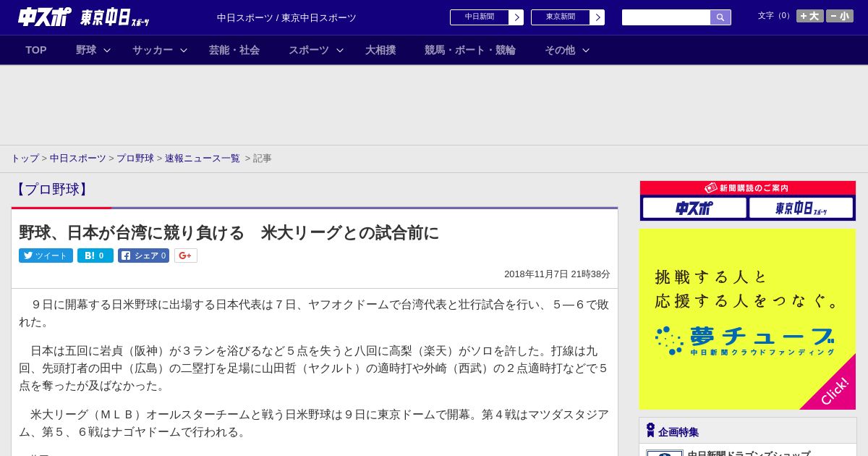The image size is (868, 456).
Task: Follow the プロ野球 breadcrumb link
Action: click(135, 158)
